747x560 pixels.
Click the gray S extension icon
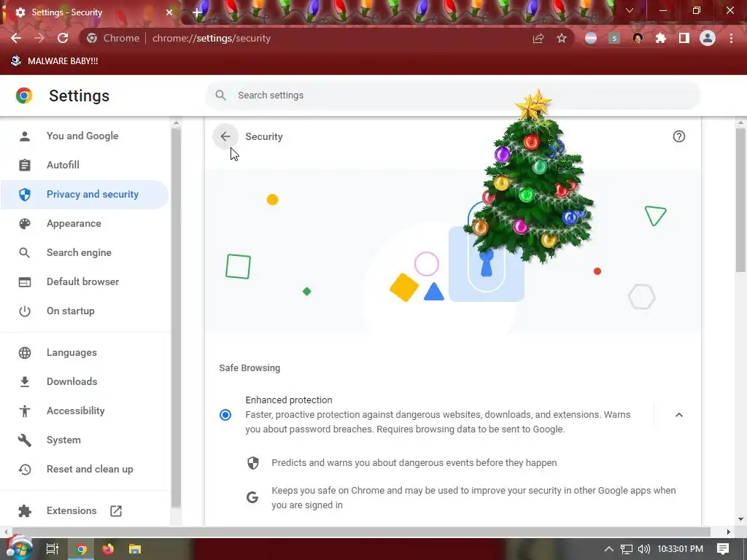(614, 39)
